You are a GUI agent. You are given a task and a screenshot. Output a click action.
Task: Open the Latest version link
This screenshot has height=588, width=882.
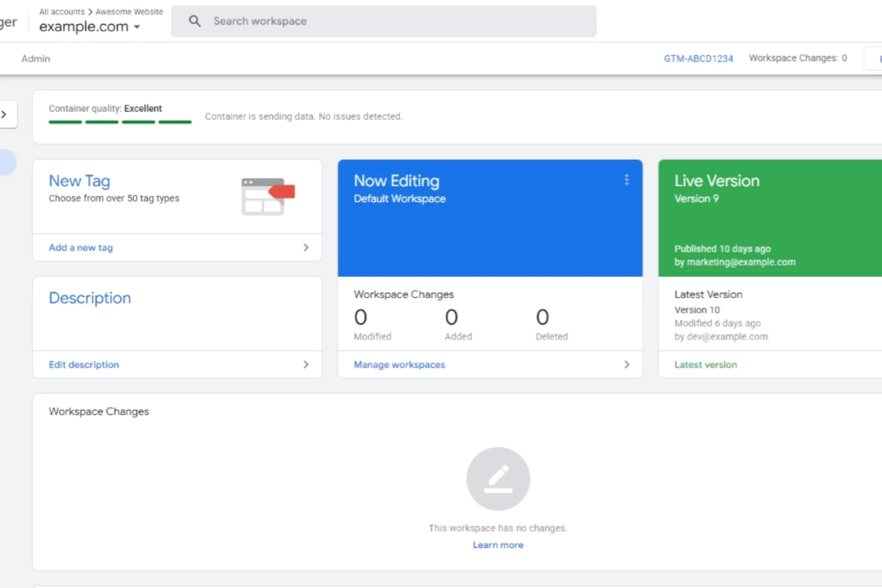[706, 365]
